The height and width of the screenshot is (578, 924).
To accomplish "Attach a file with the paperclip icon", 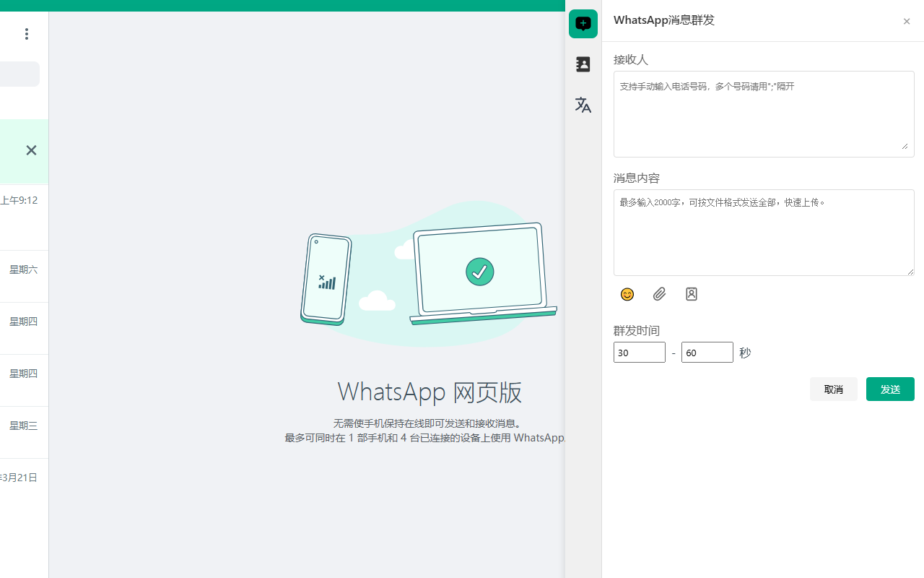I will pos(659,294).
